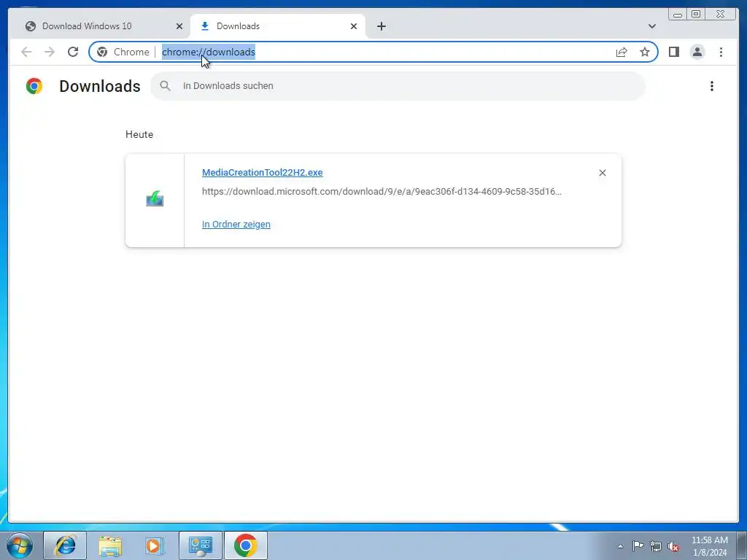Viewport: 747px width, 560px height.
Task: Click the browser forward arrow
Action: click(50, 52)
